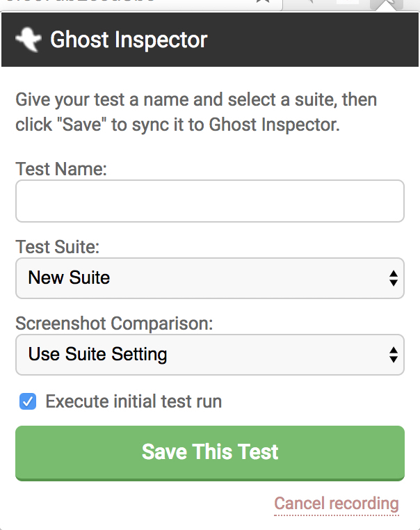This screenshot has height=530, width=420.
Task: Click the Ghost Inspector extension toolbar icon
Action: (387, 4)
